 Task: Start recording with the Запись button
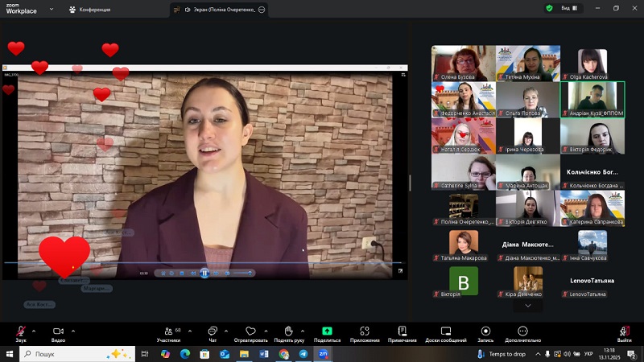(x=485, y=331)
